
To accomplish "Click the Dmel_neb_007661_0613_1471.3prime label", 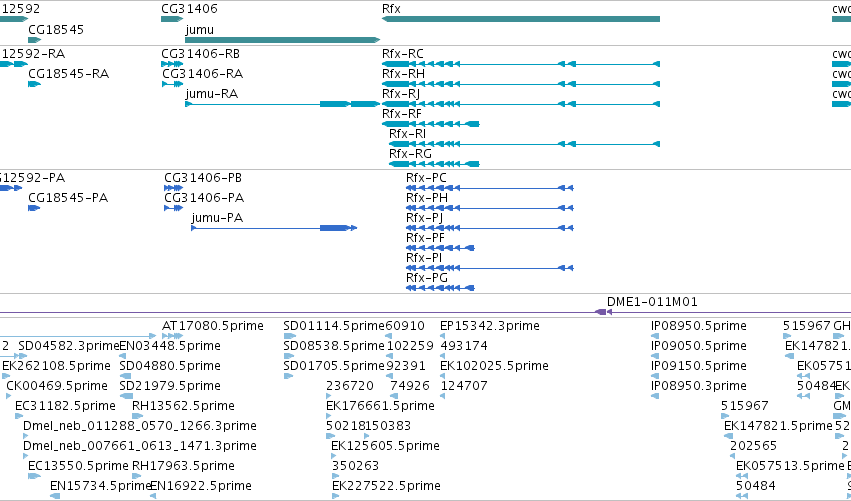I will pyautogui.click(x=140, y=446).
